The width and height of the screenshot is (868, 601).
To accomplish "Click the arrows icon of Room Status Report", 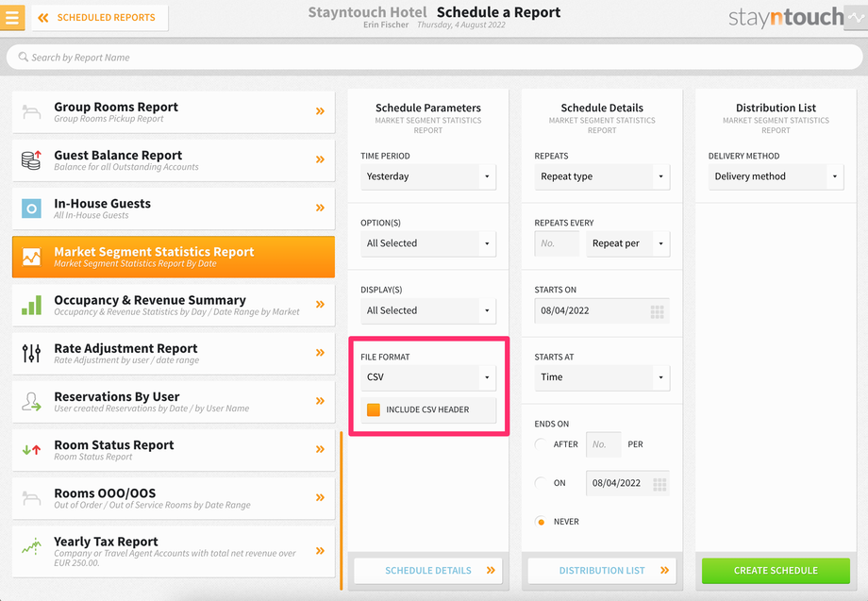I will [31, 450].
